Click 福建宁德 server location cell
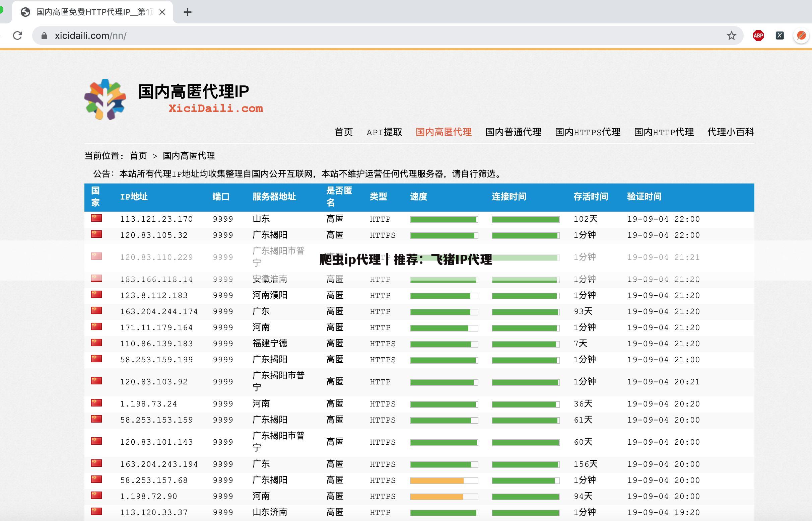The width and height of the screenshot is (812, 521). (270, 344)
